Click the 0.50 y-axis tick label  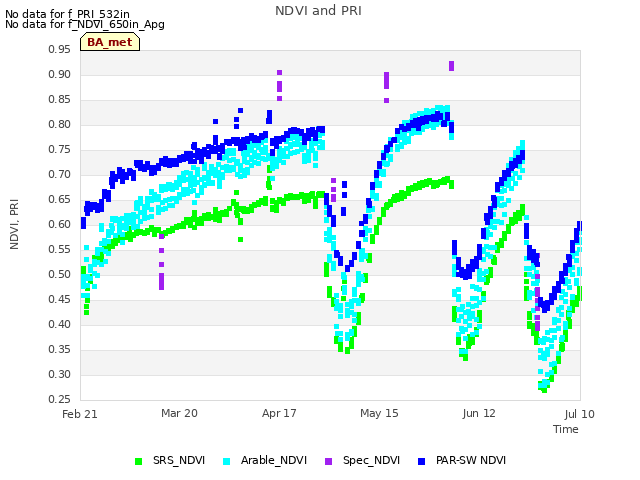(x=60, y=274)
